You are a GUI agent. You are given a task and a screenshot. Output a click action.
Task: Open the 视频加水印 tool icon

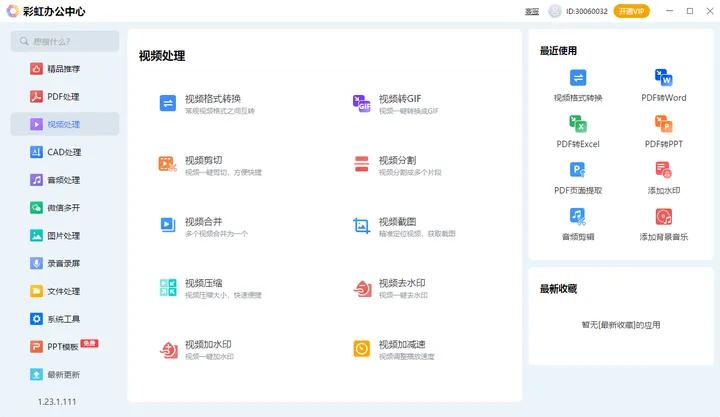click(x=169, y=350)
